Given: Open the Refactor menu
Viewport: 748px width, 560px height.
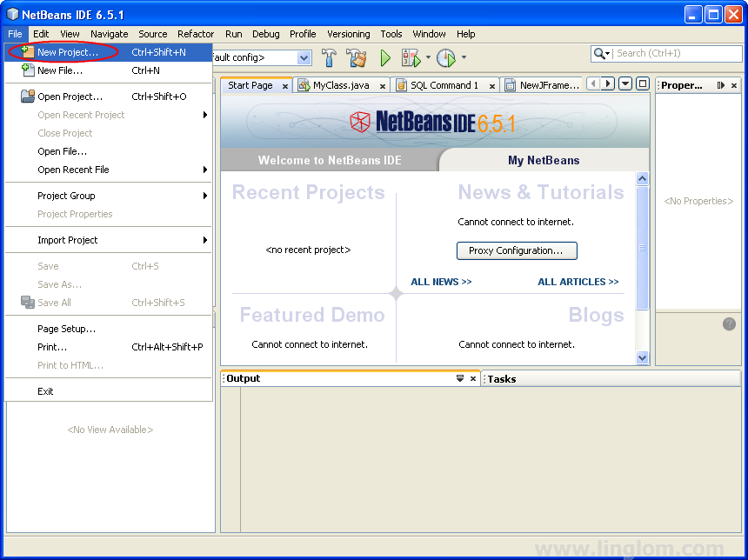Looking at the screenshot, I should click(x=196, y=34).
